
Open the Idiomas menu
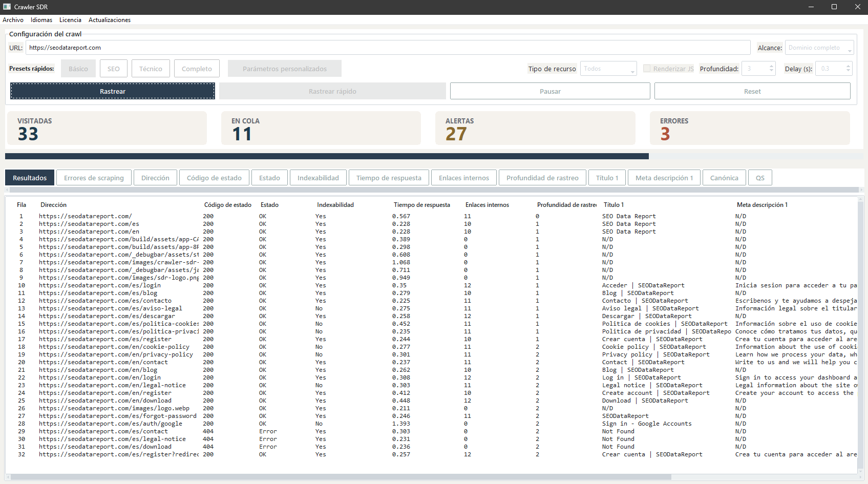coord(41,20)
